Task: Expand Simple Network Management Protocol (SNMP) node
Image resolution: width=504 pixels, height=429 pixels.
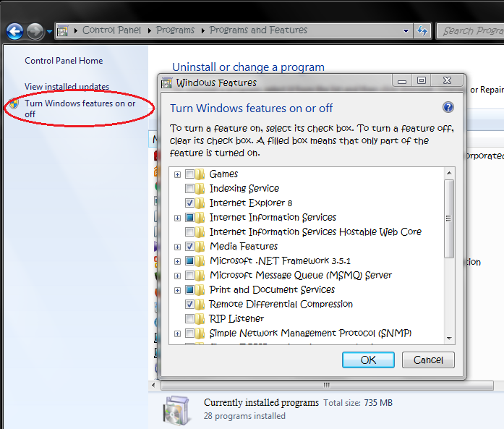Action: (x=177, y=334)
